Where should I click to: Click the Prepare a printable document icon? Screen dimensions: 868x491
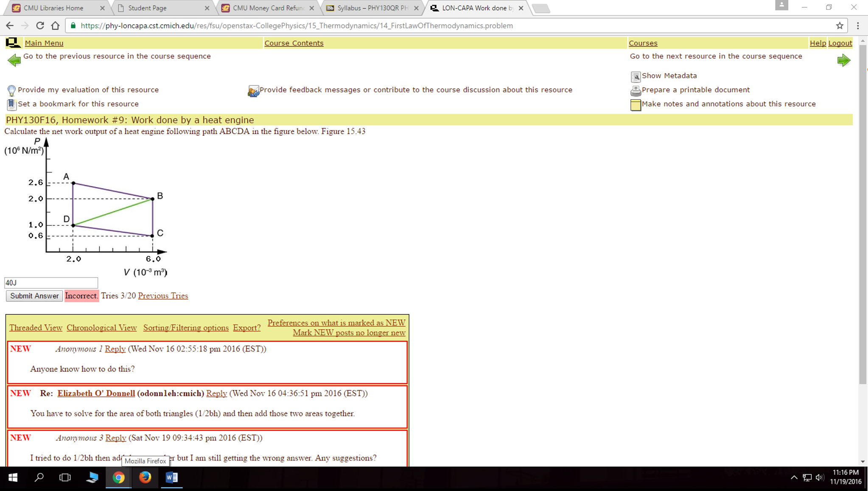[x=634, y=90]
